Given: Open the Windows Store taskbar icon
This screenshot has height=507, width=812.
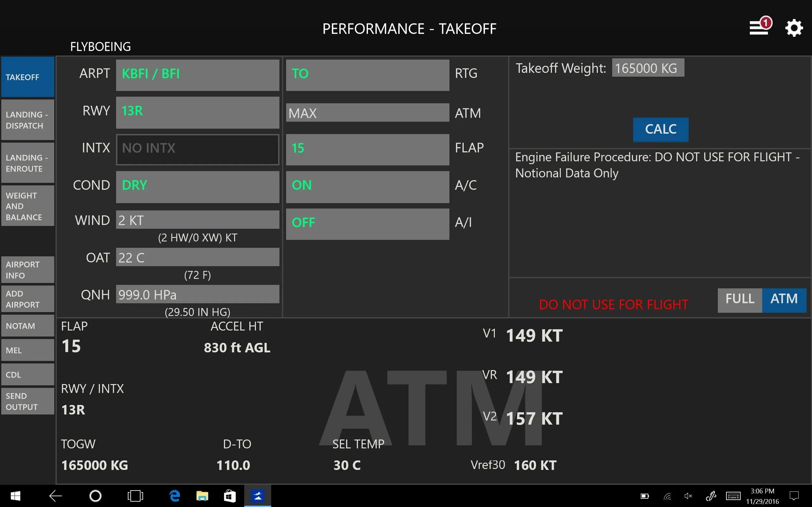Looking at the screenshot, I should [230, 496].
